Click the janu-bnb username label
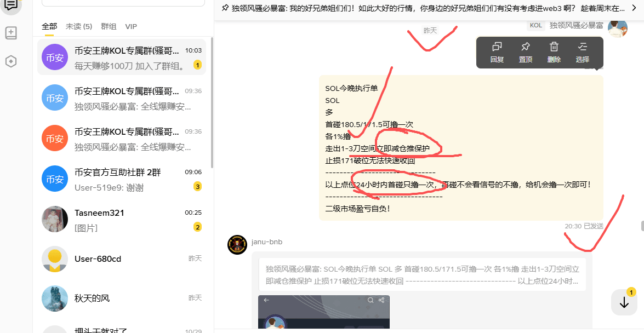Viewport: 644px width, 333px height. click(267, 242)
